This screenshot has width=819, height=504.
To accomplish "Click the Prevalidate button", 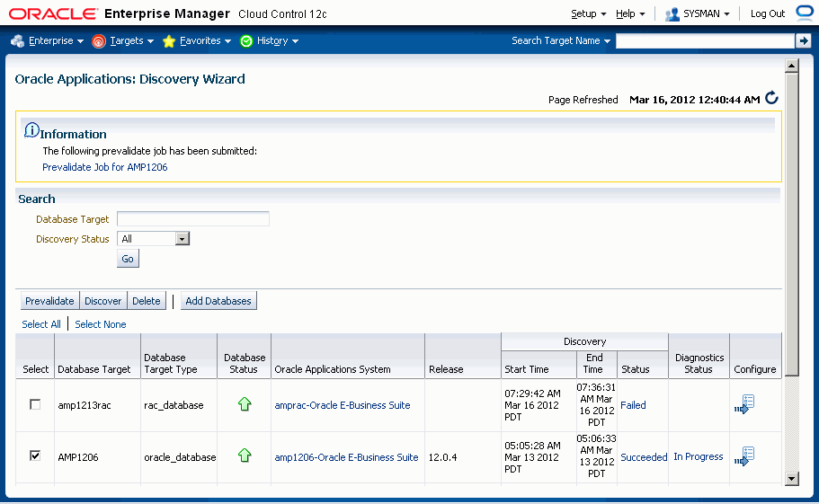I will (x=49, y=301).
